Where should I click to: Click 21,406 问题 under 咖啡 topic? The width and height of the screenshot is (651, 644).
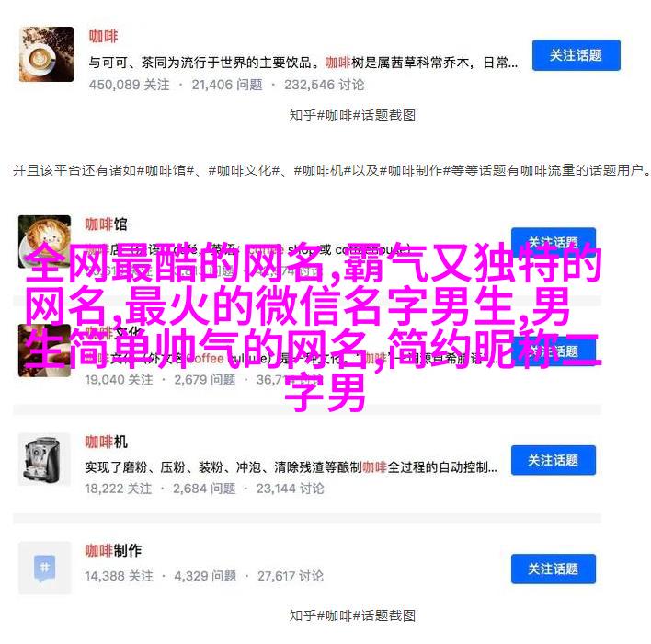point(227,85)
